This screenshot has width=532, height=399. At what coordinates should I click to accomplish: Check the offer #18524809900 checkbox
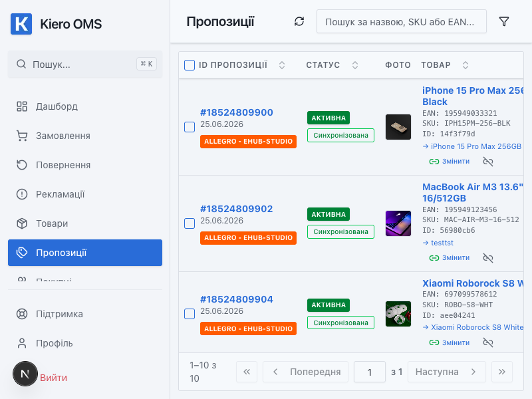coord(190,127)
